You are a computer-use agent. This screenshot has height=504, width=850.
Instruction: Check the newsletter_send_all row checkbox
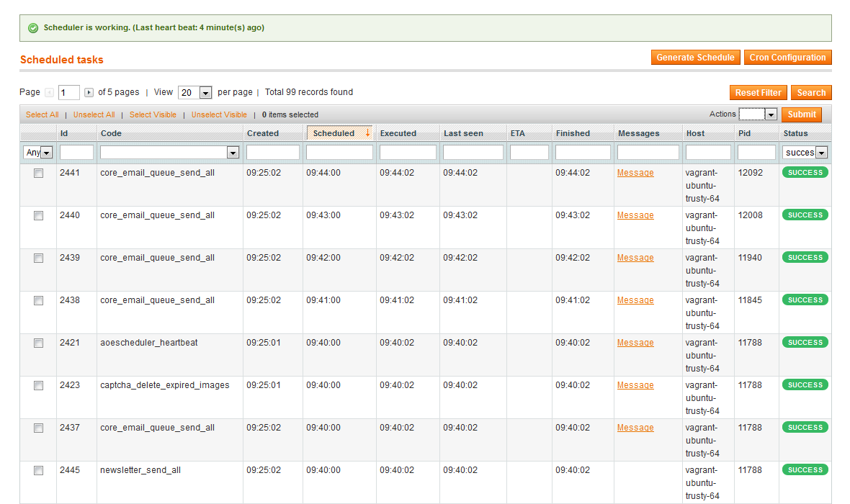[39, 471]
